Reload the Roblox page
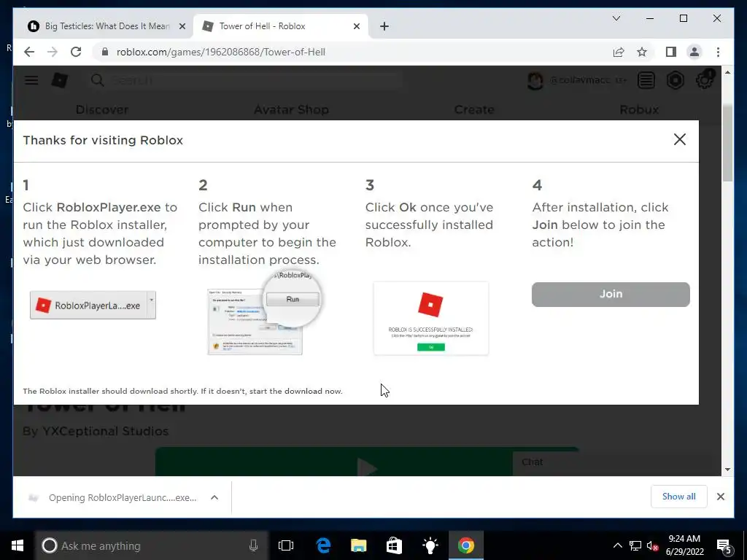The width and height of the screenshot is (747, 560). click(x=76, y=52)
